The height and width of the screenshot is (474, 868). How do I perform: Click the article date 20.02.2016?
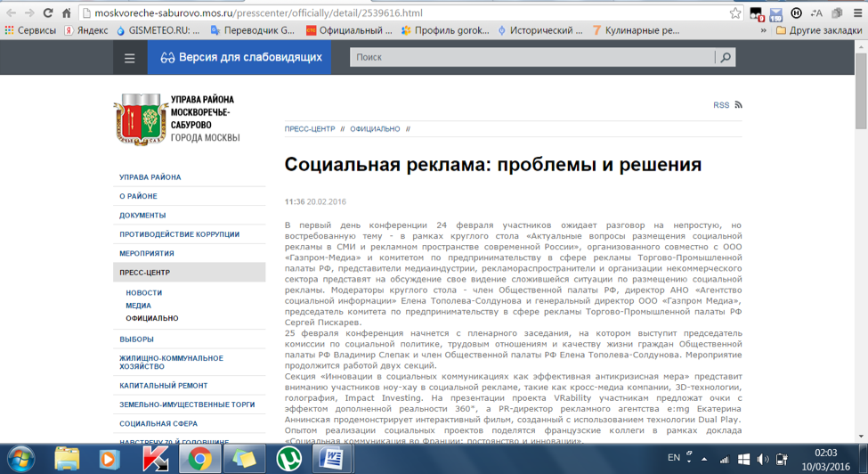[x=327, y=202]
